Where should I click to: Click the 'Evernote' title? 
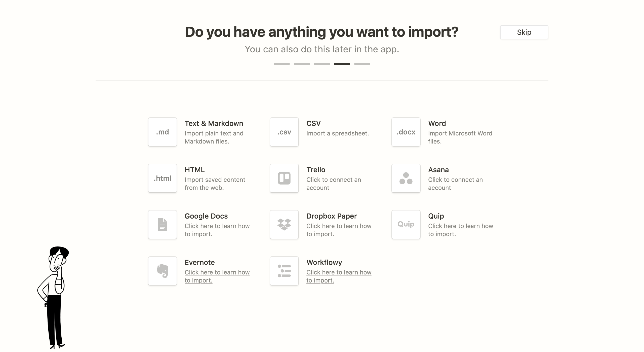click(x=200, y=262)
